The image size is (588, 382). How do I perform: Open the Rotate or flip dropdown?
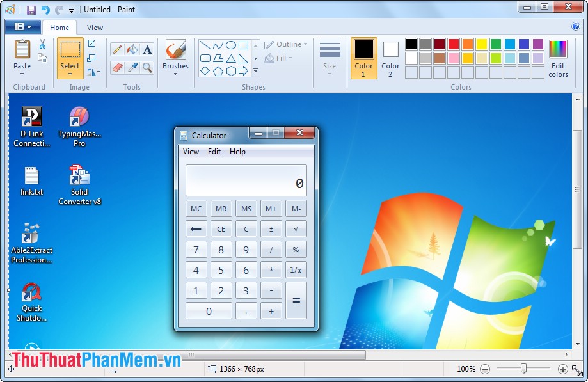coord(94,72)
